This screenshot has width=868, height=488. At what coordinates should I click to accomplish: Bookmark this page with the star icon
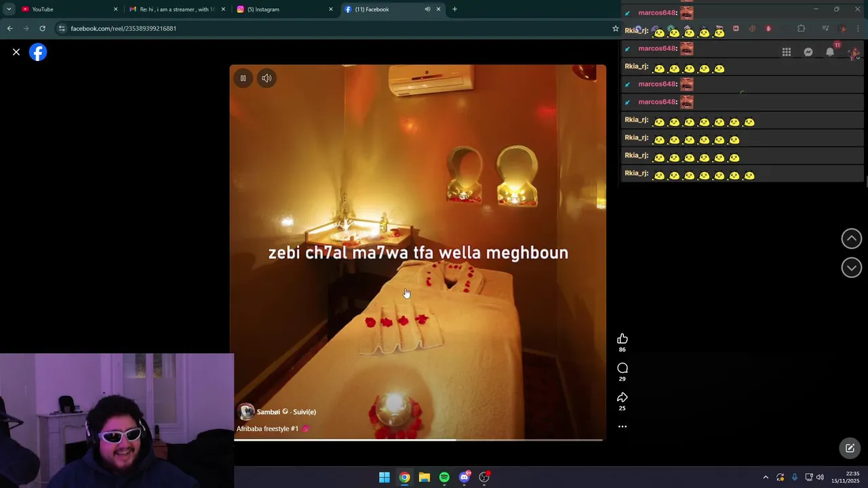click(616, 28)
